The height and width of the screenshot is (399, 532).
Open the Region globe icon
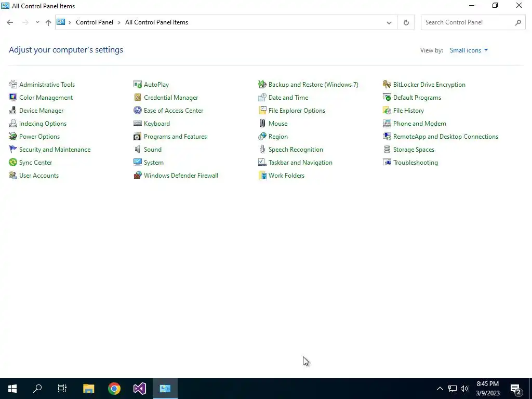coord(262,137)
